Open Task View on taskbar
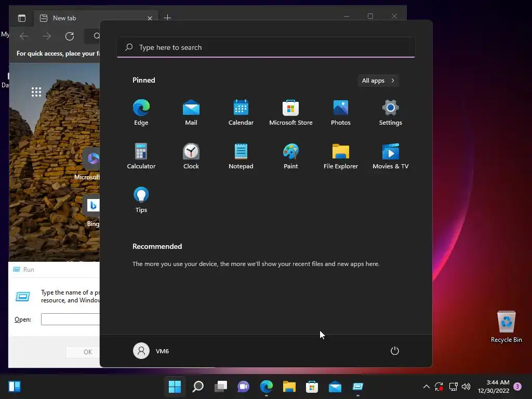This screenshot has height=399, width=532. coord(220,387)
